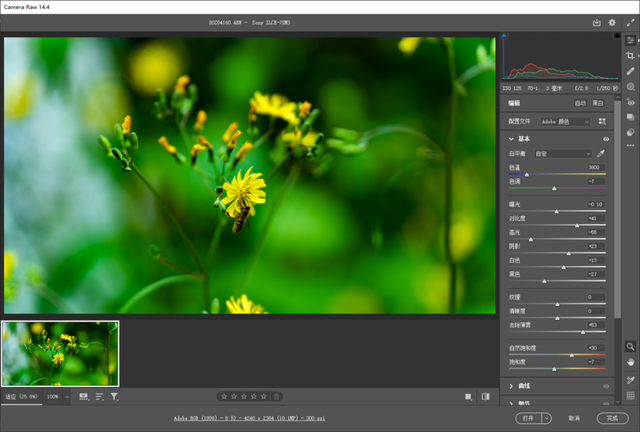The height and width of the screenshot is (432, 640).
Task: Open the 白平衡 preset dropdown
Action: pyautogui.click(x=563, y=154)
